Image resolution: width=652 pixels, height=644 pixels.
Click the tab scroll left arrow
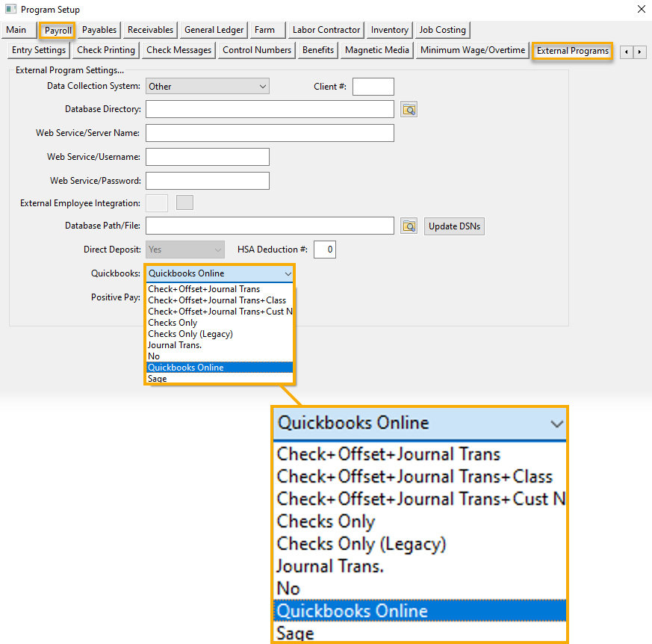pyautogui.click(x=627, y=52)
